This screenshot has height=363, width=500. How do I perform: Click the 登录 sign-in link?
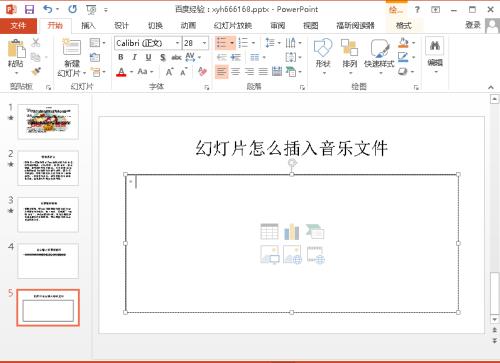pos(473,25)
